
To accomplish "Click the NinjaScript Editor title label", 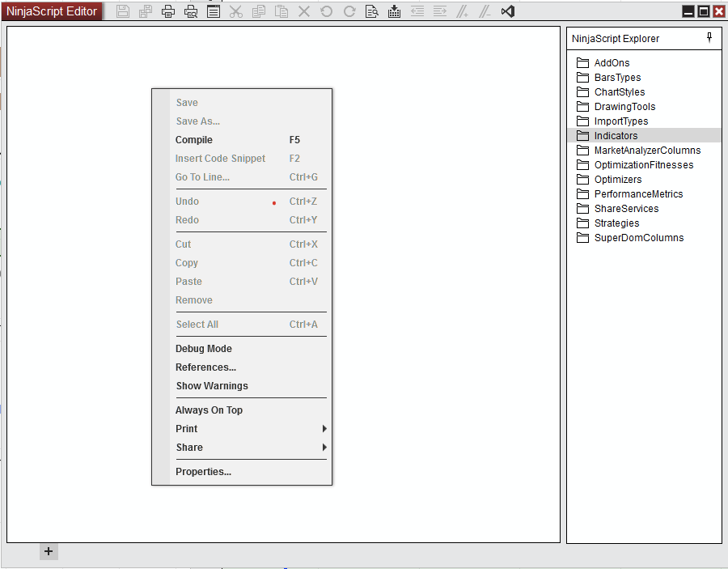I will [x=52, y=11].
